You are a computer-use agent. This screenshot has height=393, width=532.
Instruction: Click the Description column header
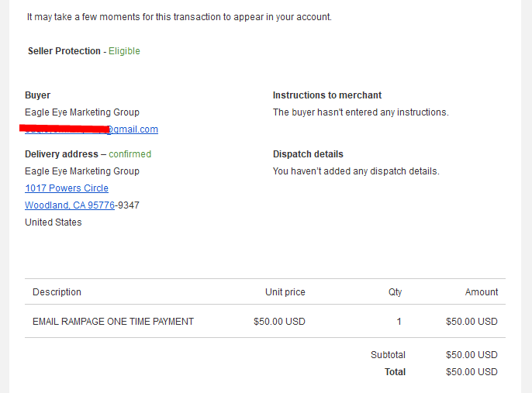tap(57, 292)
